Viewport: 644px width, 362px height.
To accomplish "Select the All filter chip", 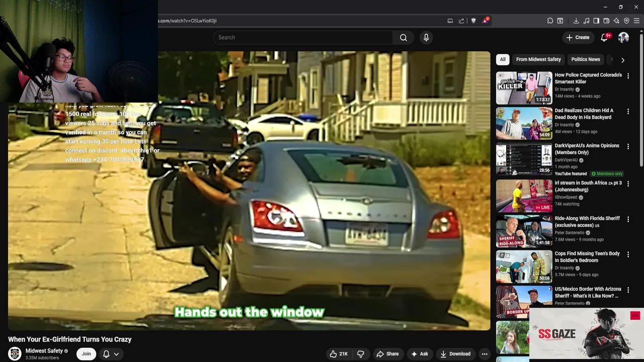I will 503,59.
